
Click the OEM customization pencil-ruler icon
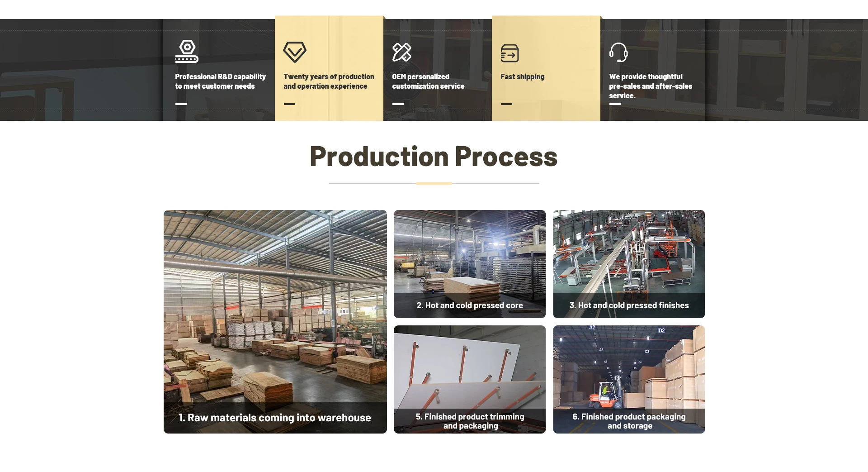(x=402, y=52)
